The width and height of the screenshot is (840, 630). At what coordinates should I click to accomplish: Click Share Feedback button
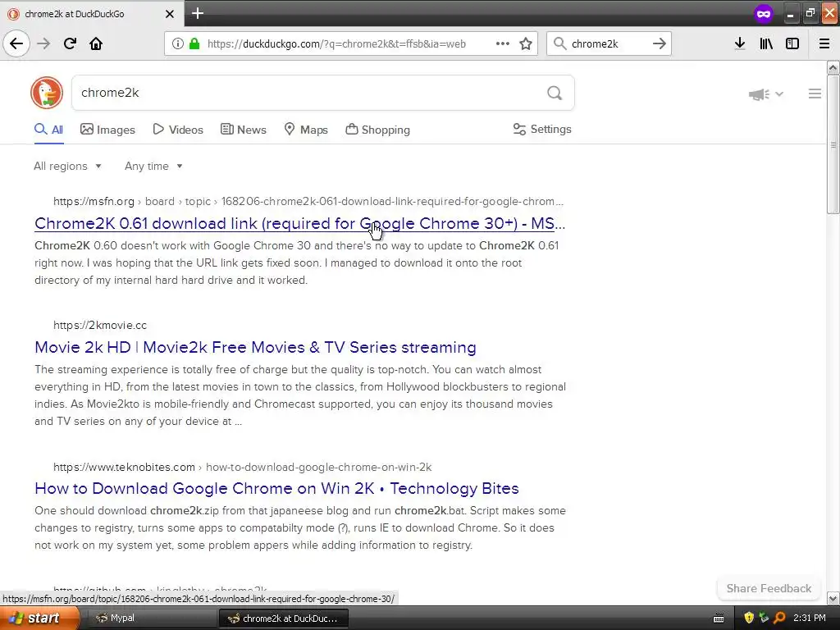[769, 588]
